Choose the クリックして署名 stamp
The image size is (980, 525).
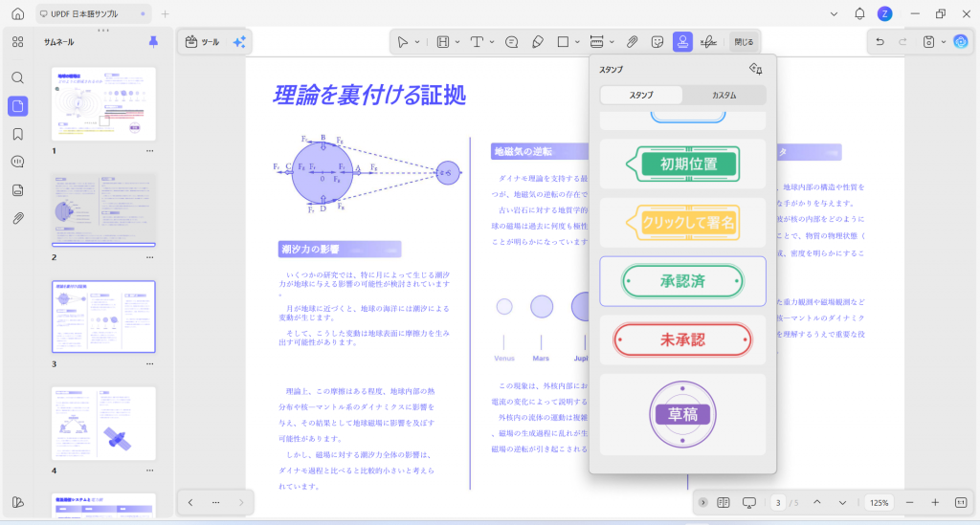point(682,222)
